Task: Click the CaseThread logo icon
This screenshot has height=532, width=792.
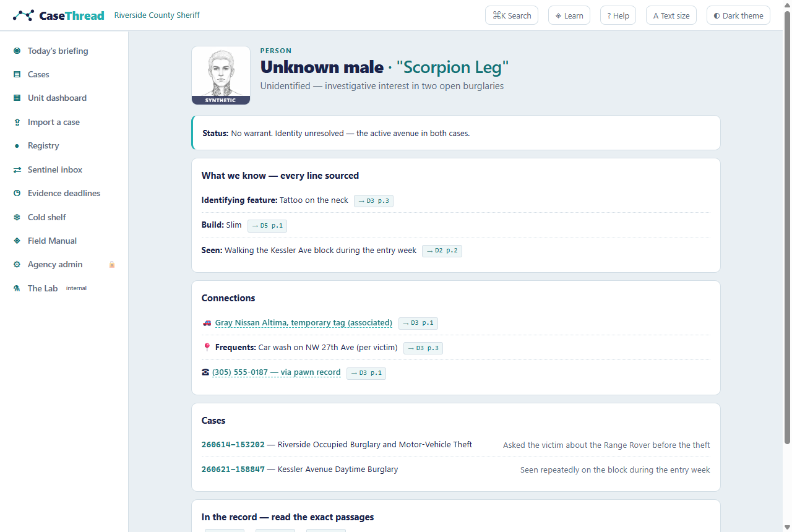Action: (24, 15)
